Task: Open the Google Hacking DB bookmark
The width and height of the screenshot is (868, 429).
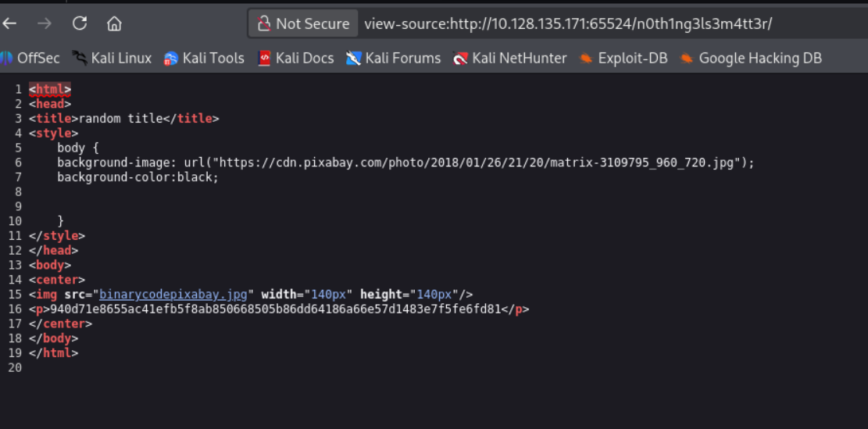Action: pyautogui.click(x=751, y=58)
